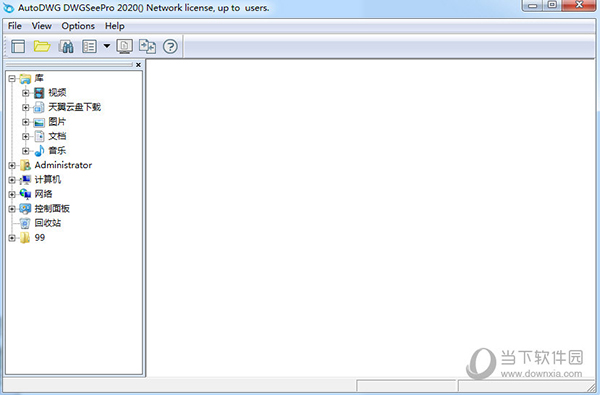Expand the 控制面板 node

point(12,209)
